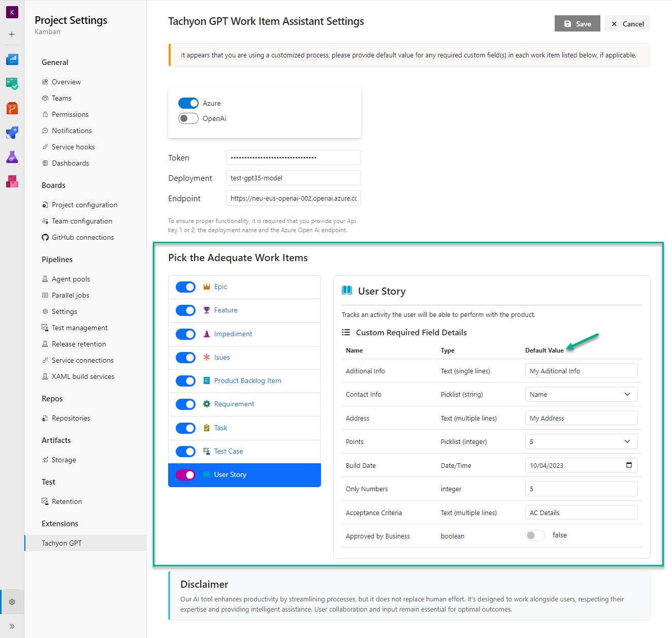
Task: Click the Feature trophy icon
Action: point(206,310)
